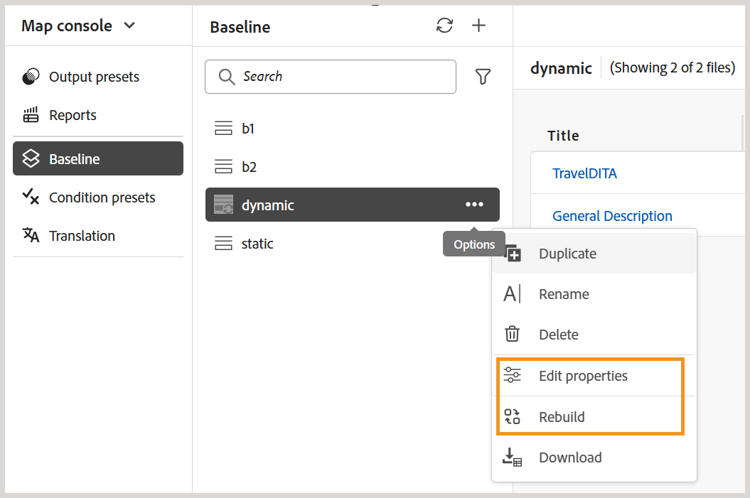Image resolution: width=750 pixels, height=498 pixels.
Task: Click the three-dots Options icon on dynamic
Action: click(474, 205)
